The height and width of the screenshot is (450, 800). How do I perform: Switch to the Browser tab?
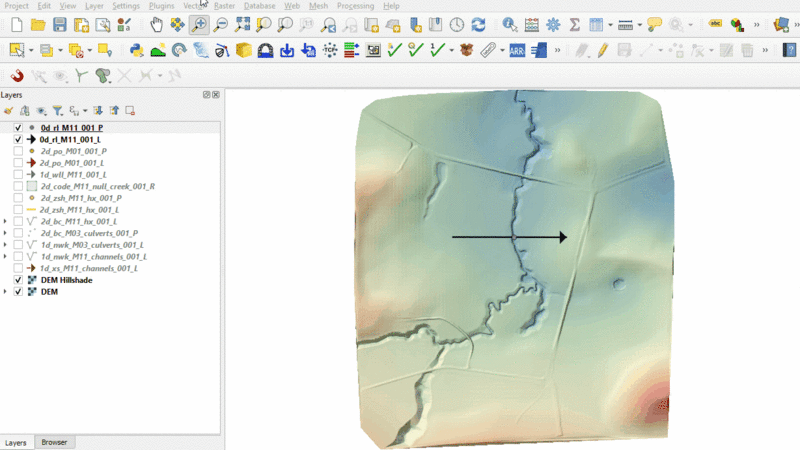click(x=53, y=442)
